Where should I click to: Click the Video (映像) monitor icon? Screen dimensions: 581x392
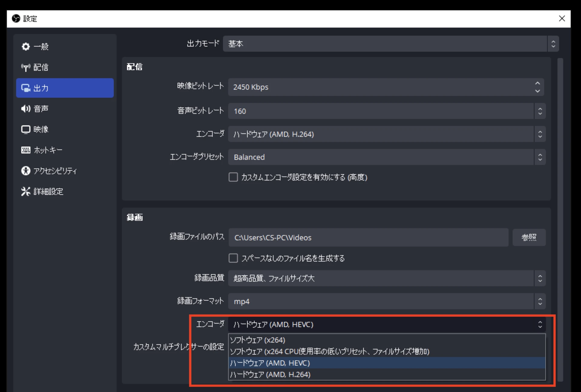coord(26,129)
